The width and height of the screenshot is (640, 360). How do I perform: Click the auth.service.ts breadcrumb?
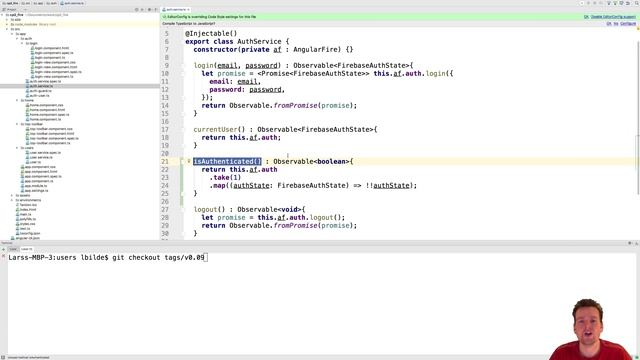[73, 3]
